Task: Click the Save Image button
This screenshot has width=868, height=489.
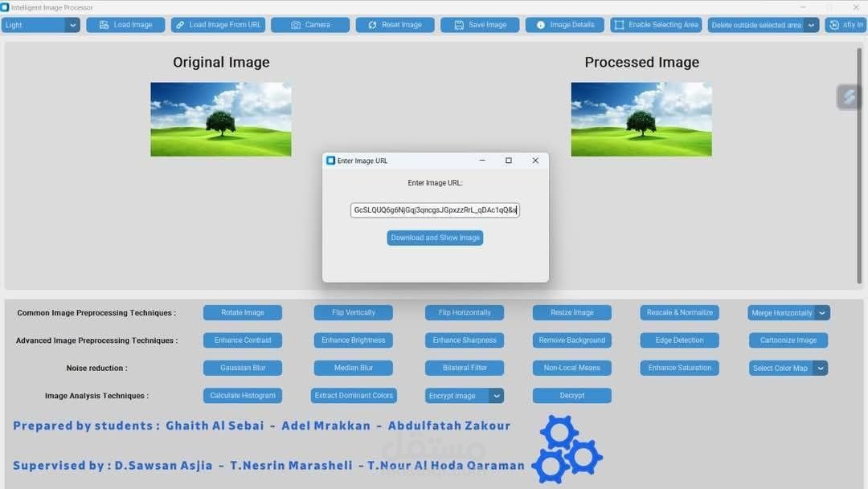Action: pos(480,25)
